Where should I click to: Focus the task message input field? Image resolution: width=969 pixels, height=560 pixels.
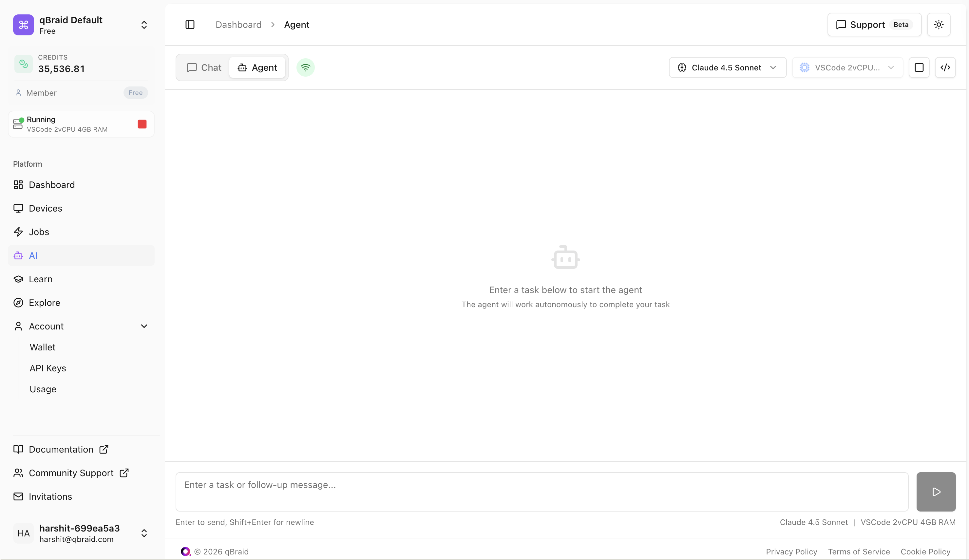pos(541,492)
